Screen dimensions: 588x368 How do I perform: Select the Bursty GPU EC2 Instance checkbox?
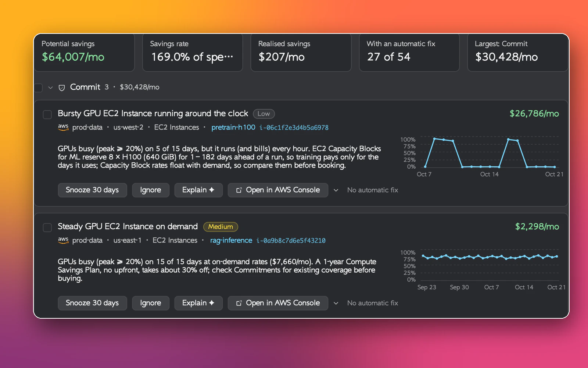[47, 114]
